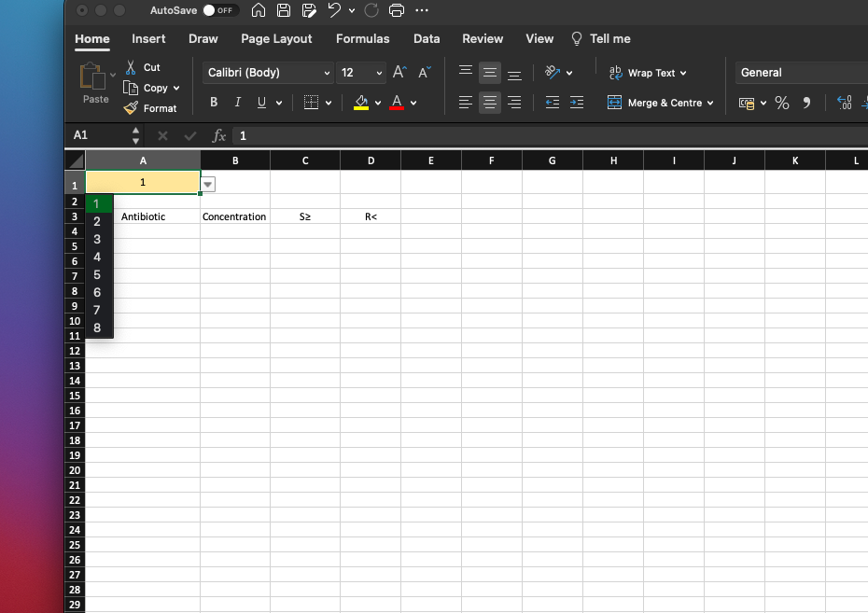
Task: Open font colour dropdown arrow
Action: [x=413, y=103]
